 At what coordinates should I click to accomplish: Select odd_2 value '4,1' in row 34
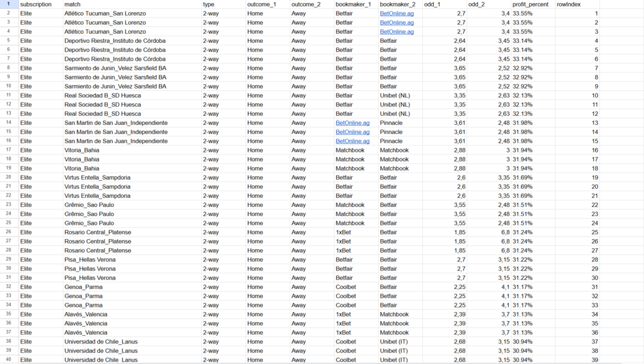pyautogui.click(x=489, y=305)
